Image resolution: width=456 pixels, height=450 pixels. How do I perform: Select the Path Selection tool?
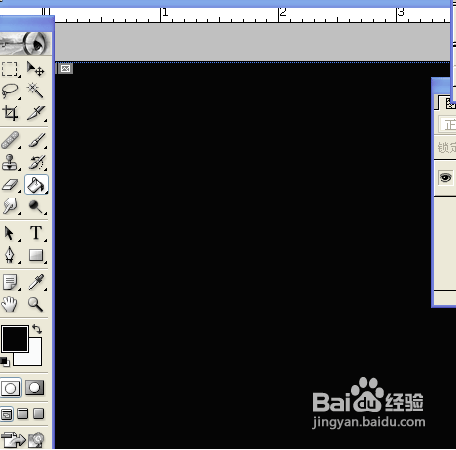10,233
